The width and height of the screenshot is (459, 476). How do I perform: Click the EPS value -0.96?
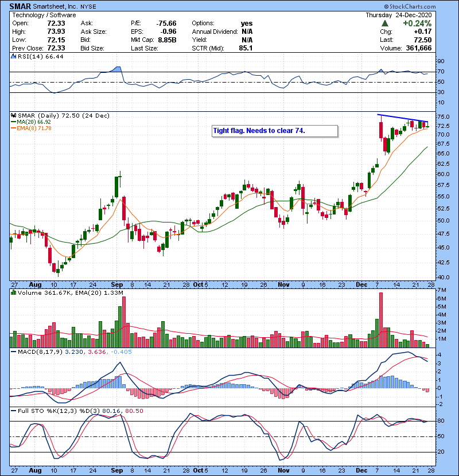point(168,32)
